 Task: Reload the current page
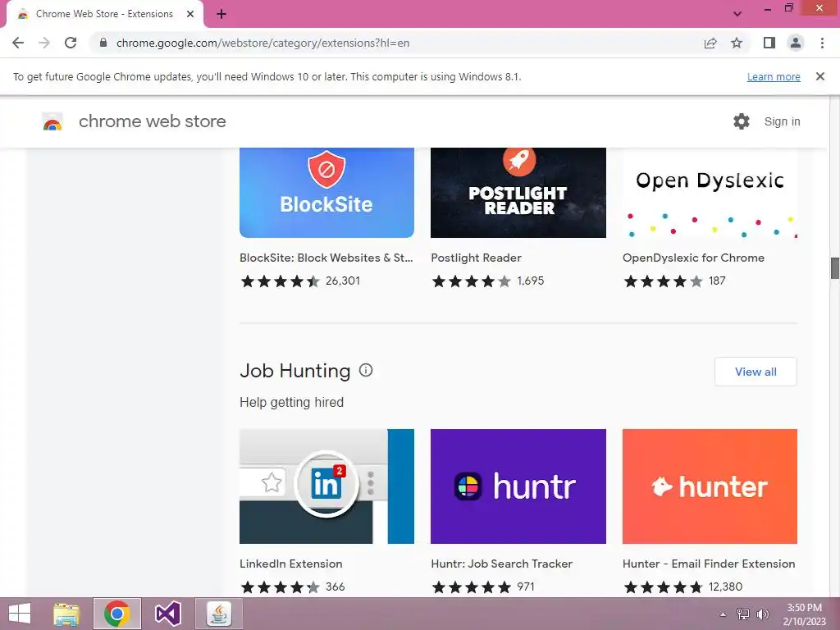click(x=71, y=43)
